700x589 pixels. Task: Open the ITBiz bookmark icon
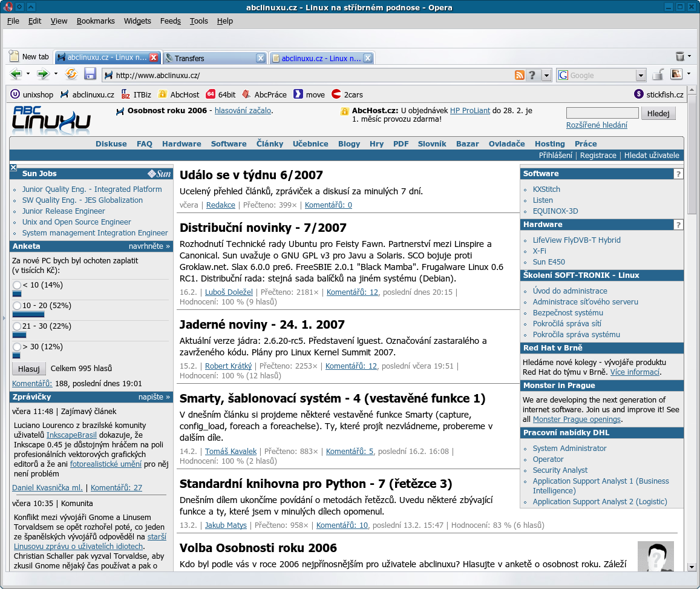point(125,94)
